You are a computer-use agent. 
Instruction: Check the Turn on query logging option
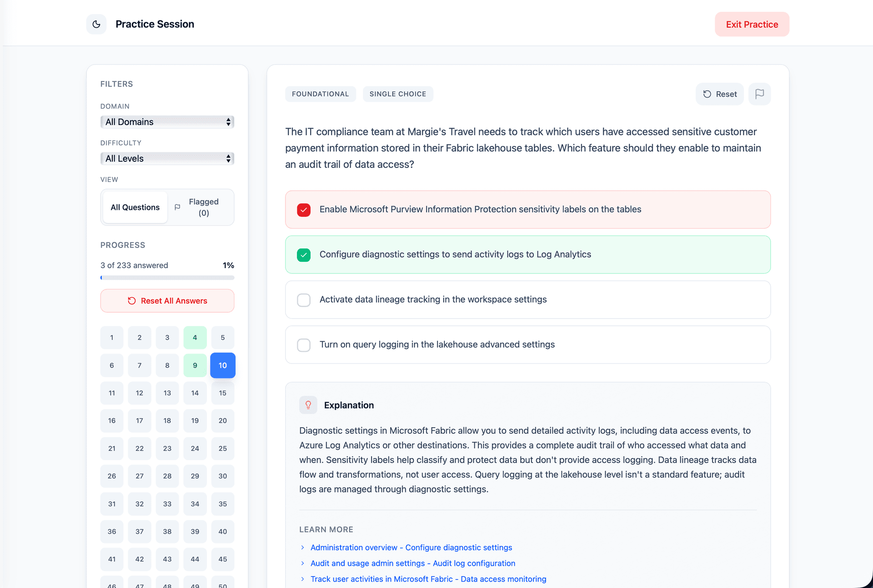coord(304,345)
